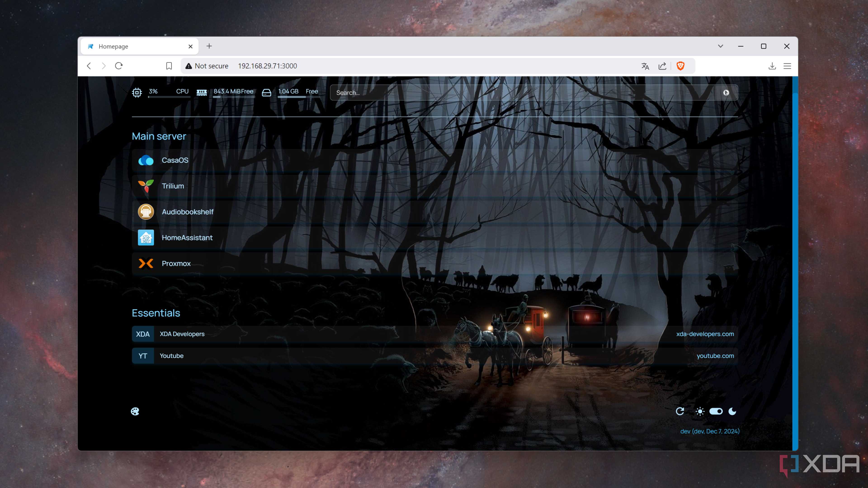Open the CasaOS service icon

pos(146,160)
